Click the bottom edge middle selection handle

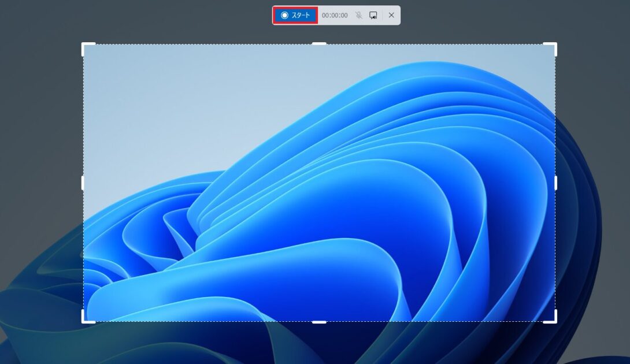point(319,322)
